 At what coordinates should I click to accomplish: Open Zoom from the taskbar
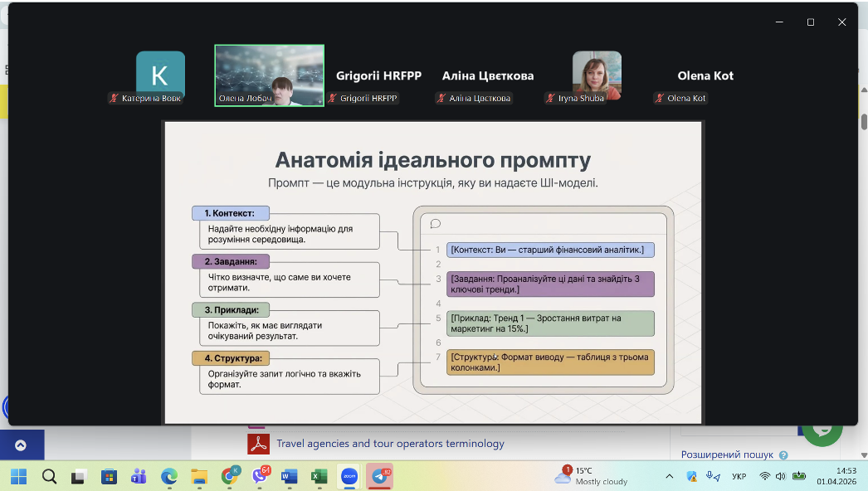coord(349,476)
